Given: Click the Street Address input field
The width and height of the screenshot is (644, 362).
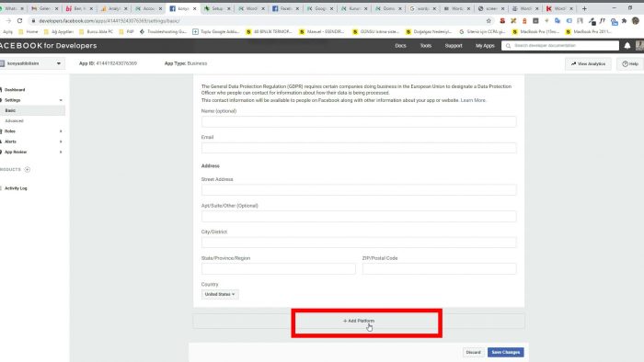Looking at the screenshot, I should tap(359, 190).
